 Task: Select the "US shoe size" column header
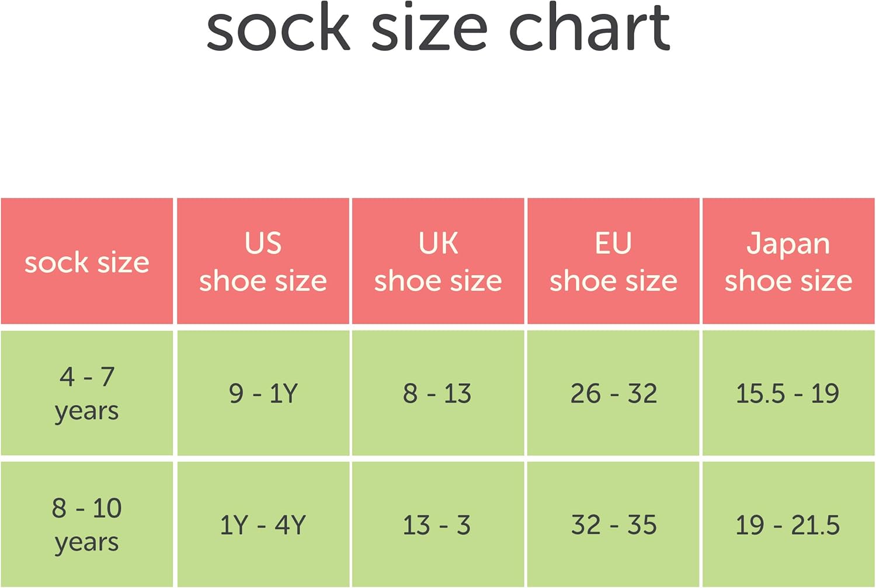(x=263, y=262)
